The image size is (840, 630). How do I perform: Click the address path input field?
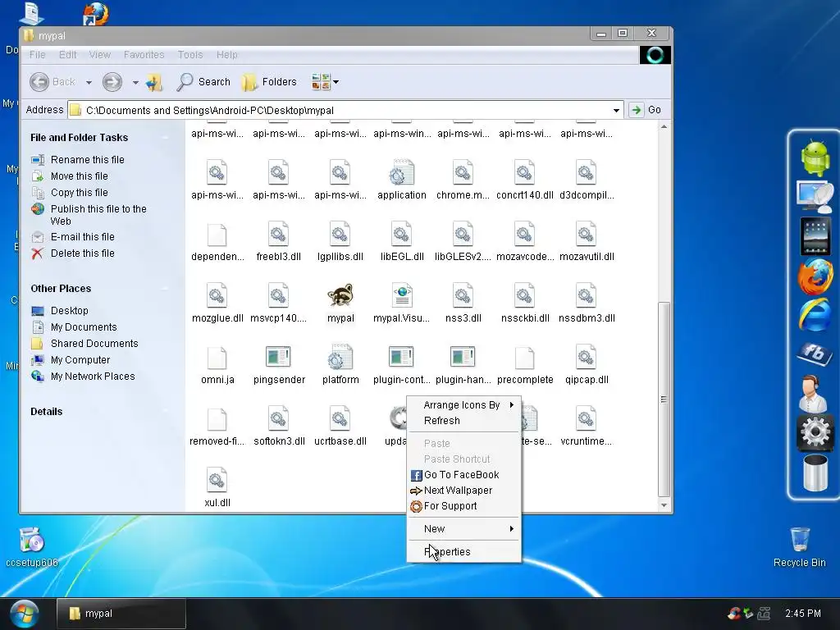pyautogui.click(x=345, y=111)
